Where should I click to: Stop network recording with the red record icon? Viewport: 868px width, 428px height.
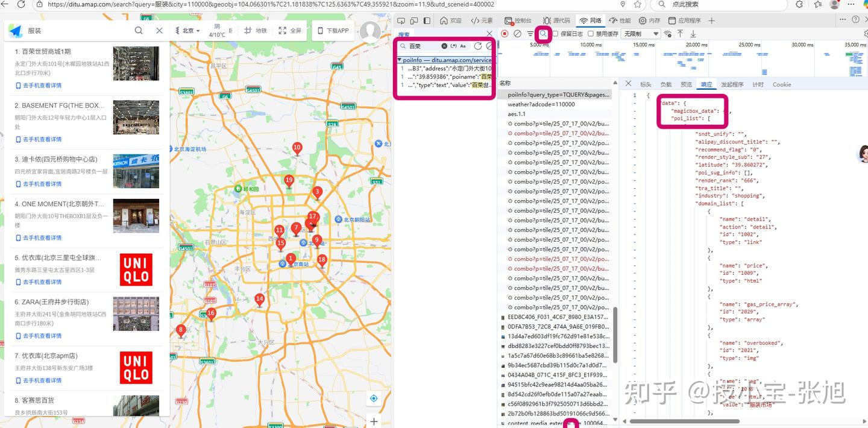point(505,34)
